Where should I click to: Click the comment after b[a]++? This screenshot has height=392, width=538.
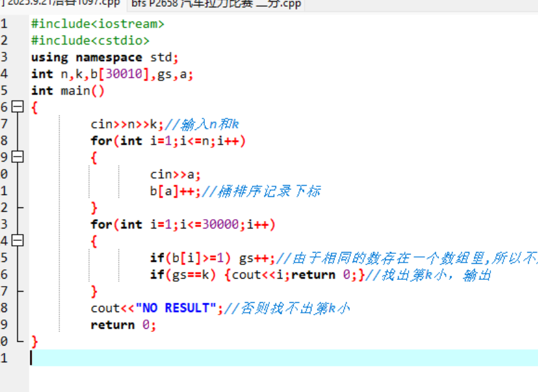point(261,191)
